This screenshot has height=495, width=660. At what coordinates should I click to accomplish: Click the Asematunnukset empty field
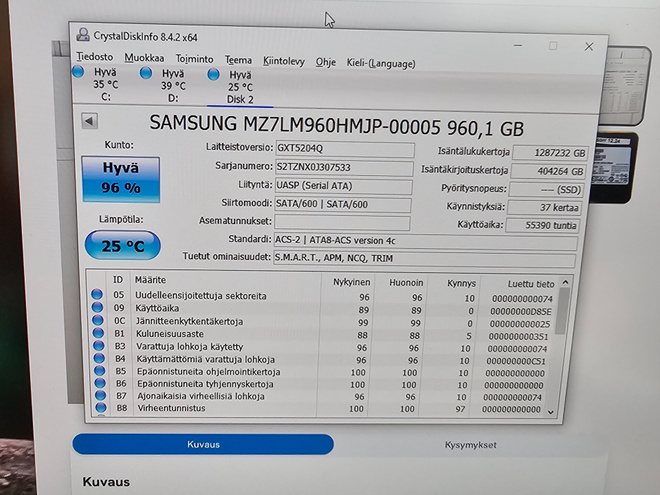point(342,223)
